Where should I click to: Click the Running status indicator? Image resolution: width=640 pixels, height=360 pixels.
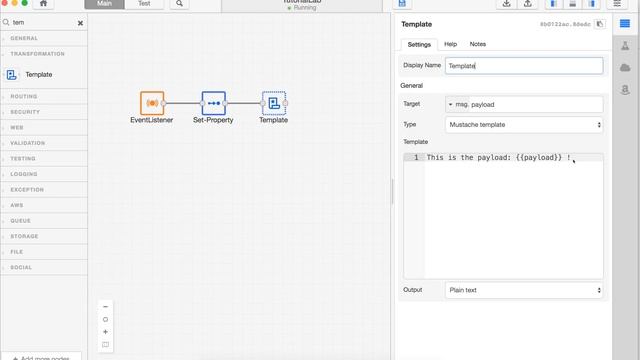(302, 7)
